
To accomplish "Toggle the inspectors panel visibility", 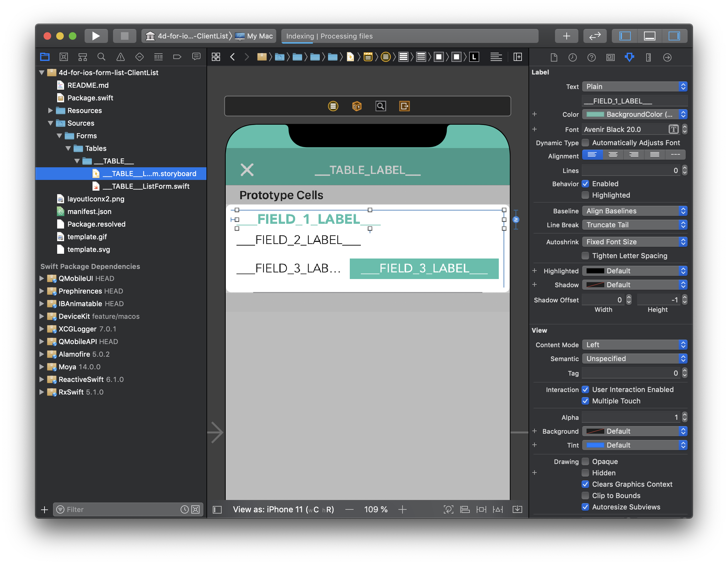I will tap(674, 36).
